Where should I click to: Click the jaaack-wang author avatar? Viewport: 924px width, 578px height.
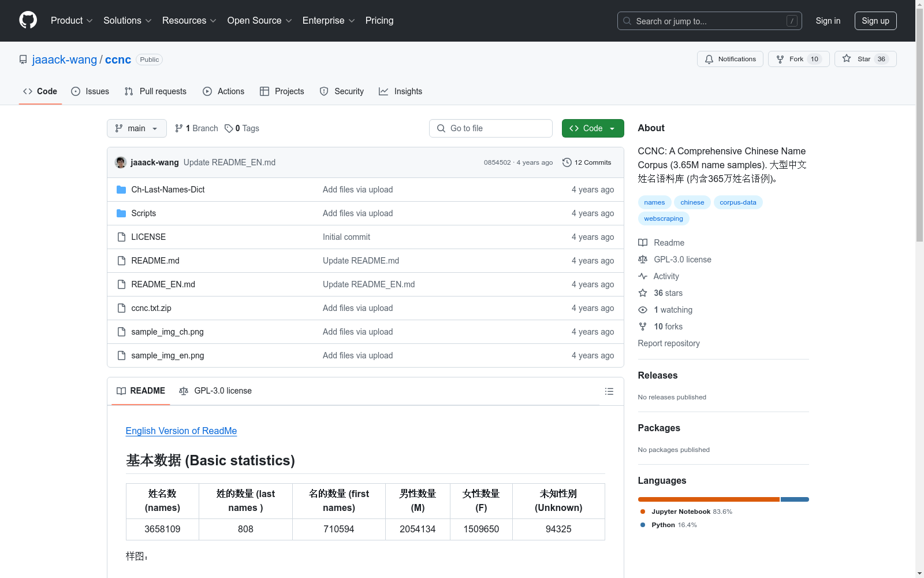pos(121,162)
